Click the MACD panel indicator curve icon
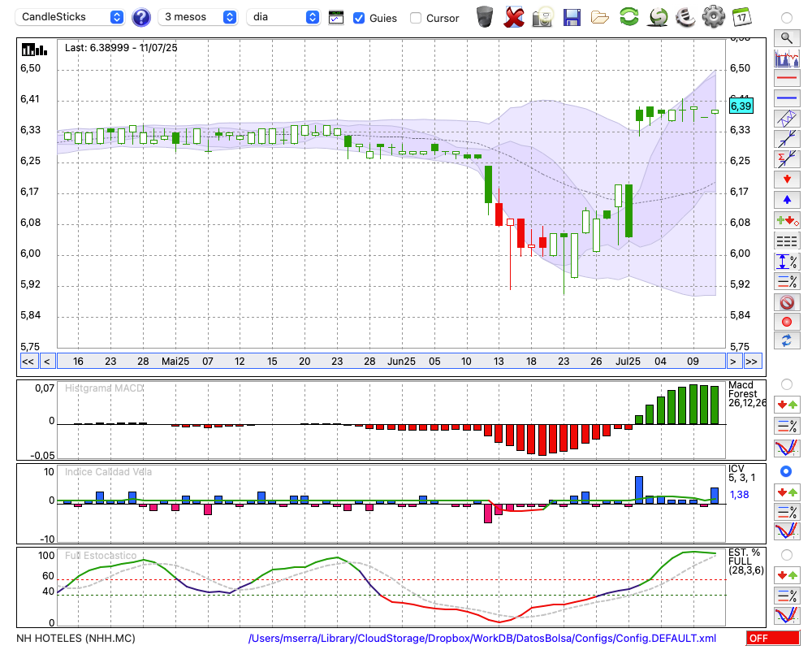812x650 pixels. (x=787, y=448)
